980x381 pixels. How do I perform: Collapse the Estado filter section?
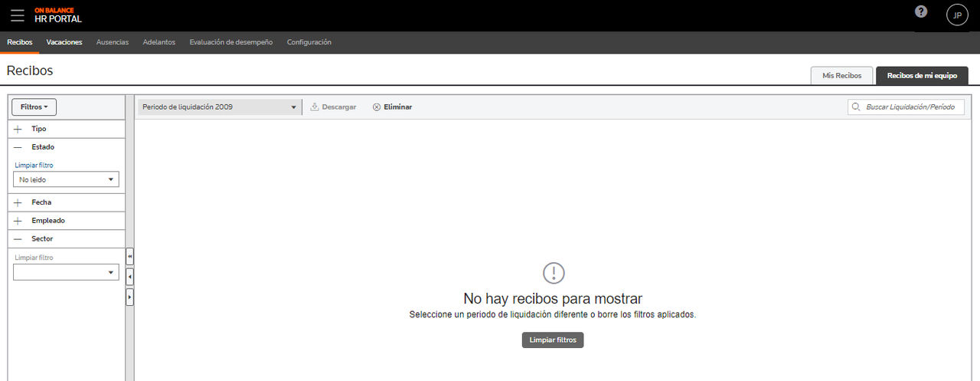(x=66, y=147)
